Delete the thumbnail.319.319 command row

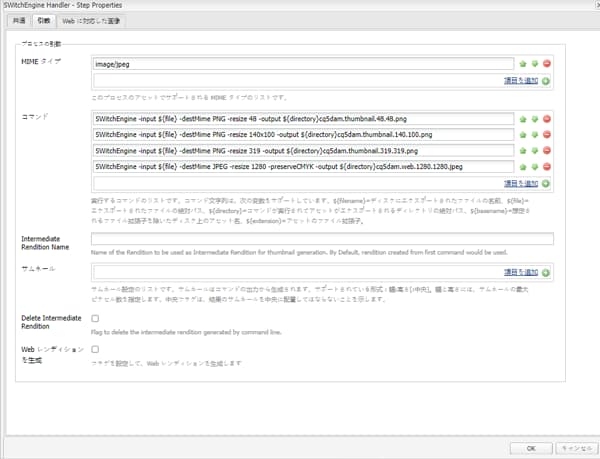(x=547, y=151)
